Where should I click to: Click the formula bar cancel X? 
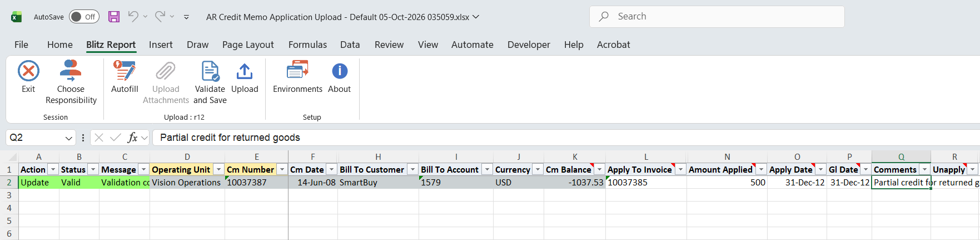click(99, 138)
